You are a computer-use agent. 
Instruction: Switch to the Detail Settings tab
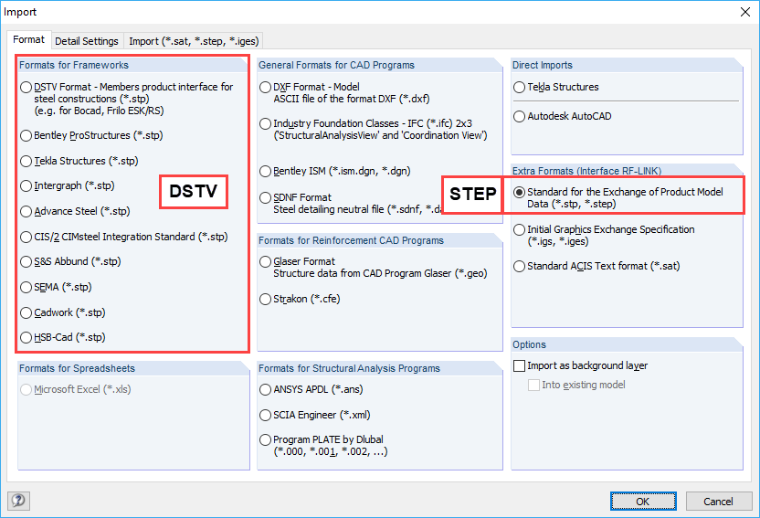tap(86, 41)
